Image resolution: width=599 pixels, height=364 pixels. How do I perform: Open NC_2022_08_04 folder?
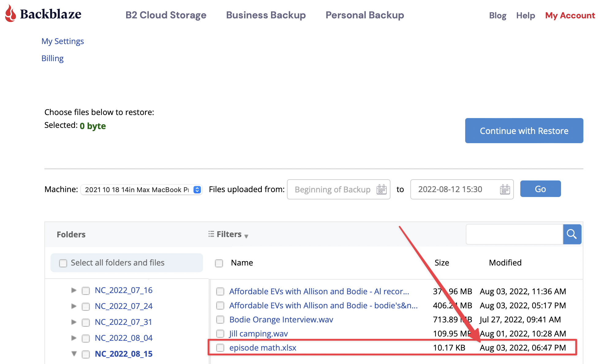point(124,338)
